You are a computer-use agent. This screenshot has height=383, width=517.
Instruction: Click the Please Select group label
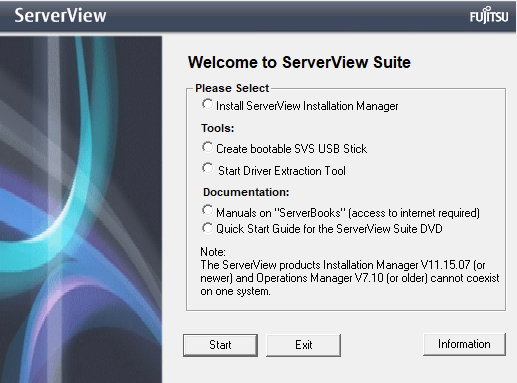(x=232, y=88)
